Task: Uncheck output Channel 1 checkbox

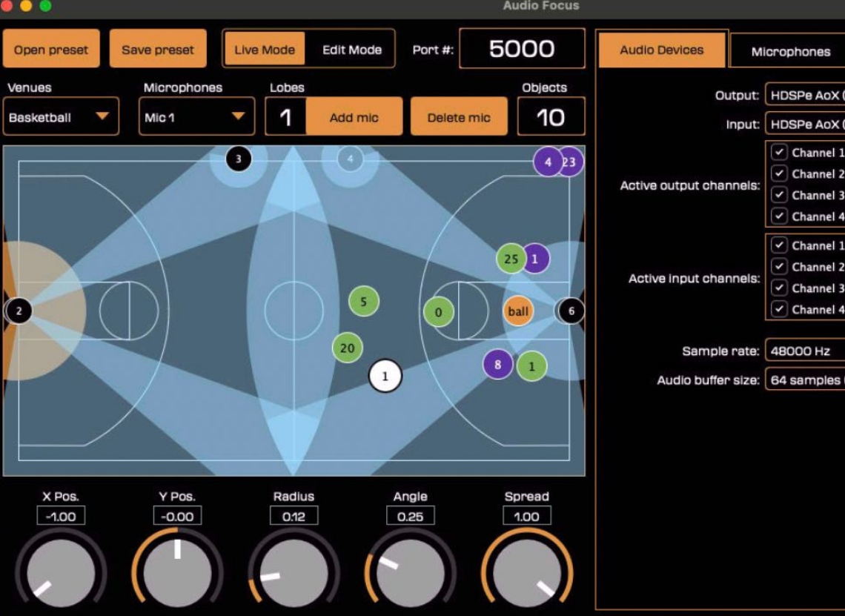Action: pyautogui.click(x=779, y=153)
